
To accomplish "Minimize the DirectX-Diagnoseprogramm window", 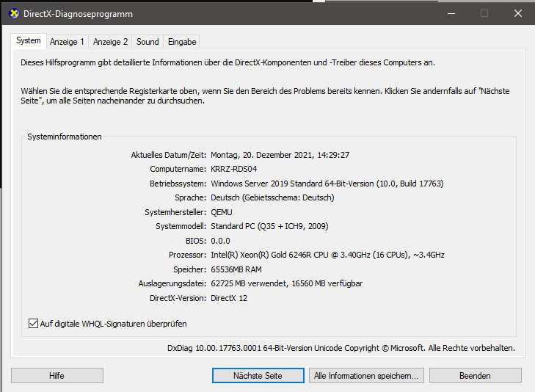I will coord(451,14).
